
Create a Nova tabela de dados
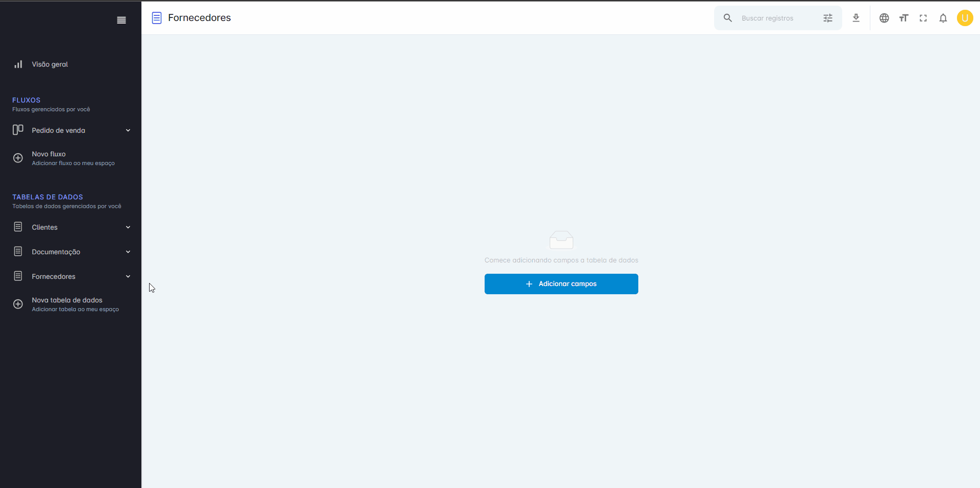(67, 300)
